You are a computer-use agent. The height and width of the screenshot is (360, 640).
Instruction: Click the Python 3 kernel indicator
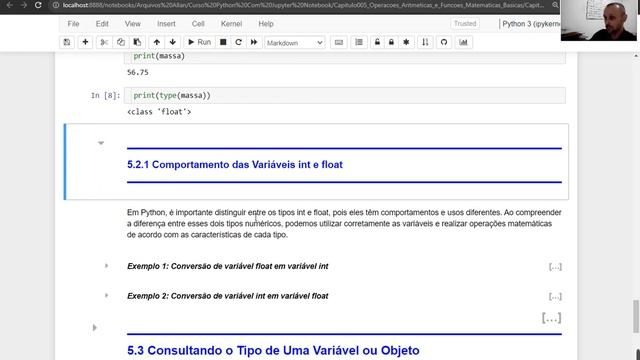point(531,24)
